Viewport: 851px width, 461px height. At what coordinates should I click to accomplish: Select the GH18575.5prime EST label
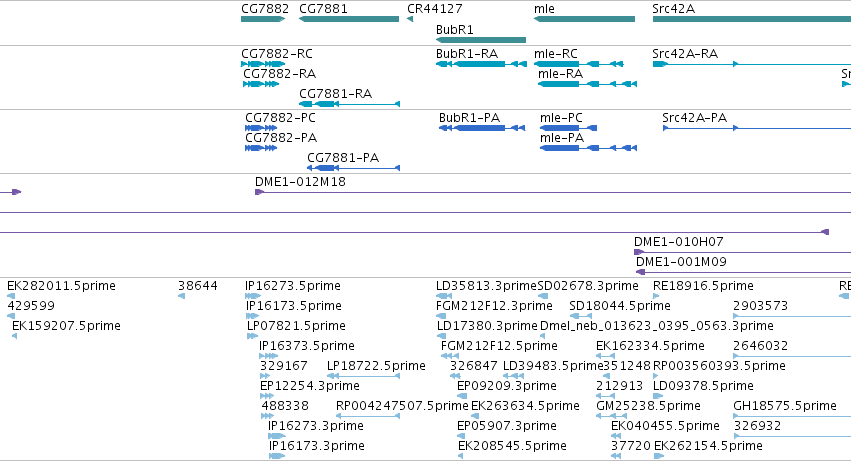[785, 406]
